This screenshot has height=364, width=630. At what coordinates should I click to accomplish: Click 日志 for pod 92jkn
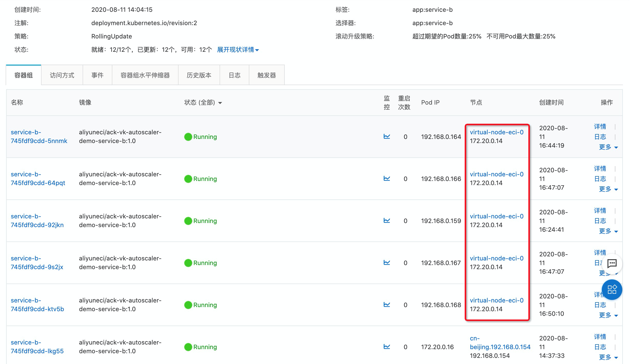pyautogui.click(x=600, y=221)
